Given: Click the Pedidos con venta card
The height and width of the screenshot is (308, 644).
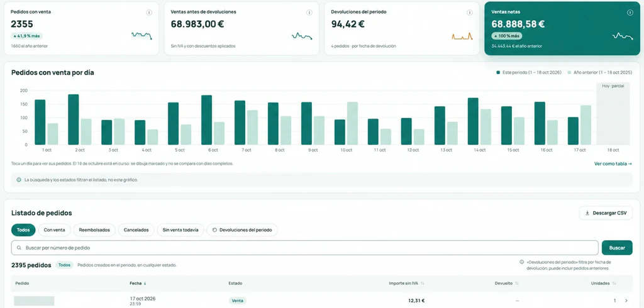Looking at the screenshot, I should click(x=81, y=28).
